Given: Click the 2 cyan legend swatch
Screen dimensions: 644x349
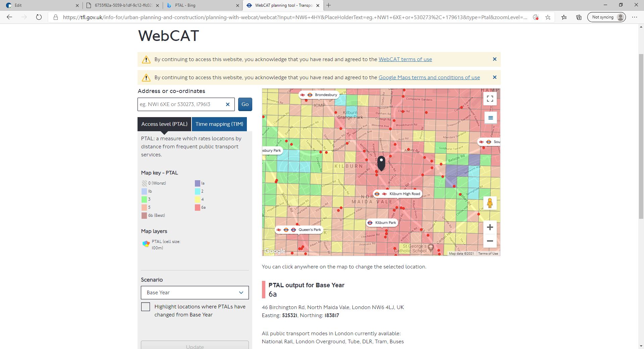Looking at the screenshot, I should point(198,191).
